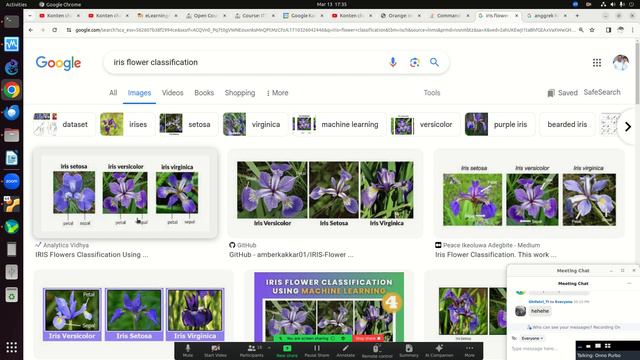Screen dimensions: 640x360
Task: Open AI Companion in Zoom toolbar
Action: [439, 351]
